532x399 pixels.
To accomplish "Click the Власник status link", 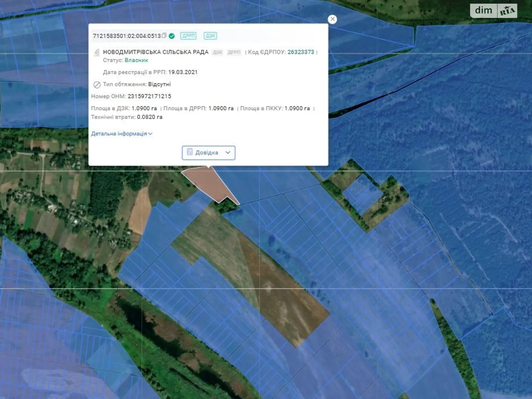I will tap(136, 60).
